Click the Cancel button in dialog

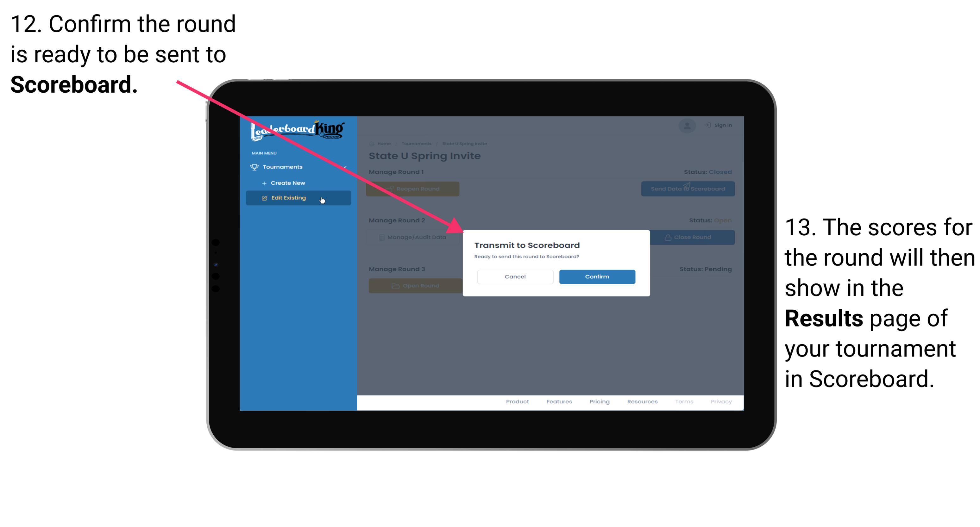tap(515, 276)
